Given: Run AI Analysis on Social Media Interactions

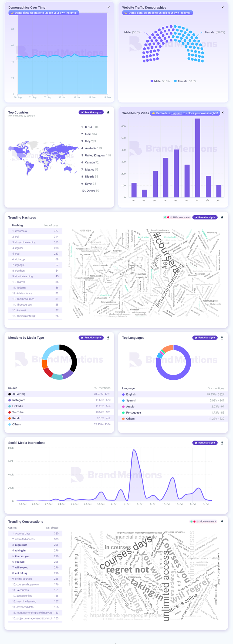Looking at the screenshot, I should point(205,443).
